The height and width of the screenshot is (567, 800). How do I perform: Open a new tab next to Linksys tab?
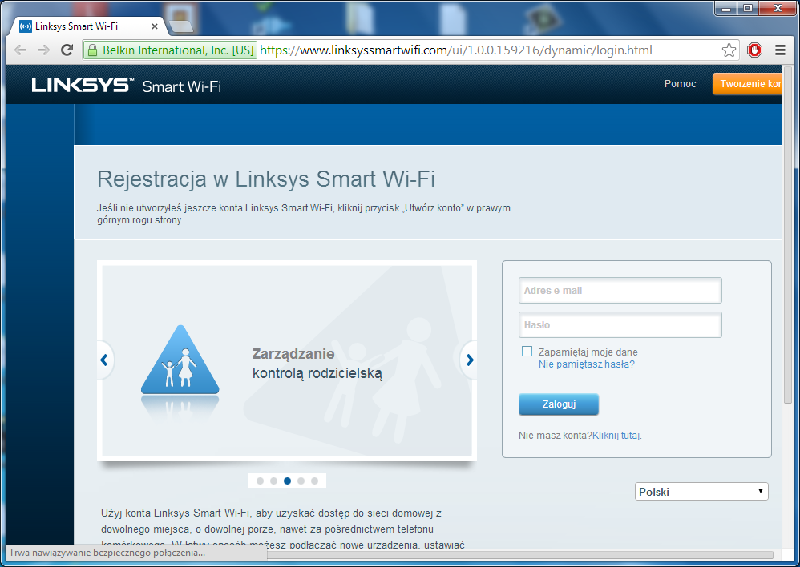coord(181,26)
